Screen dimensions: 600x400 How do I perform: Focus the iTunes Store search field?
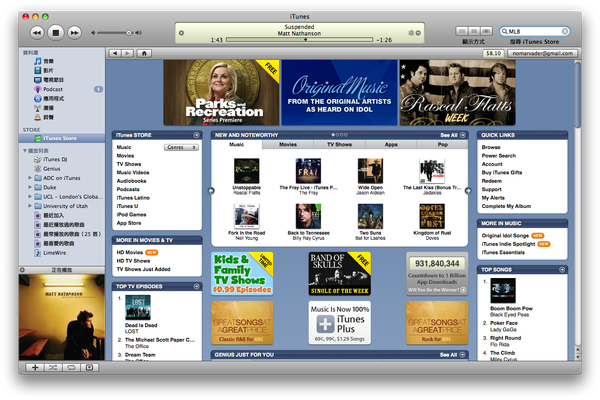[535, 31]
